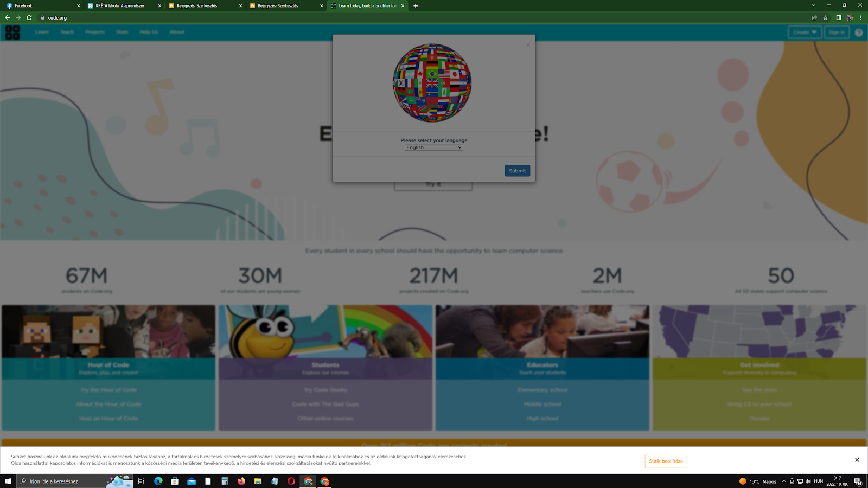
Task: Switch to the second Bejegyzés: Szerkesztés tab
Action: [x=286, y=6]
